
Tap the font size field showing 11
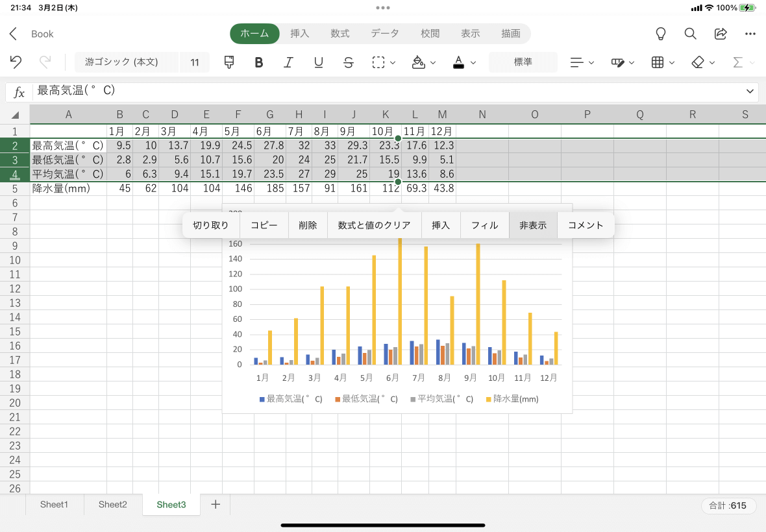195,62
